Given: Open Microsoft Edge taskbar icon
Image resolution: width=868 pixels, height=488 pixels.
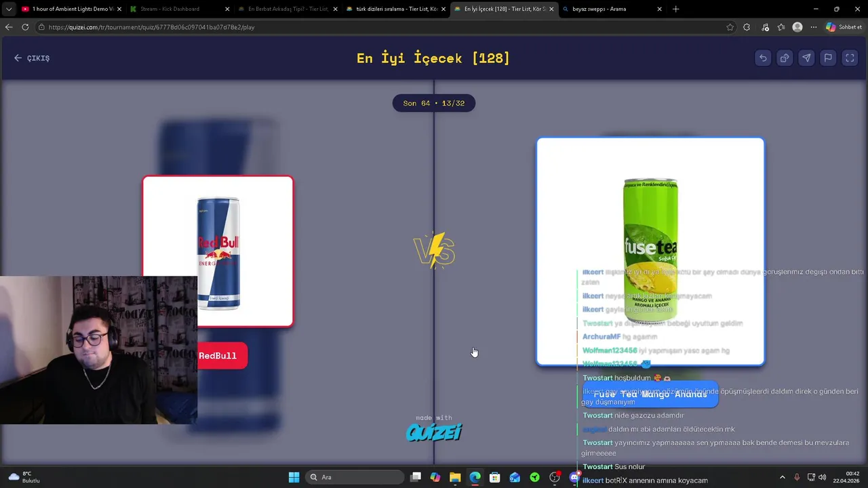Looking at the screenshot, I should pos(475,477).
